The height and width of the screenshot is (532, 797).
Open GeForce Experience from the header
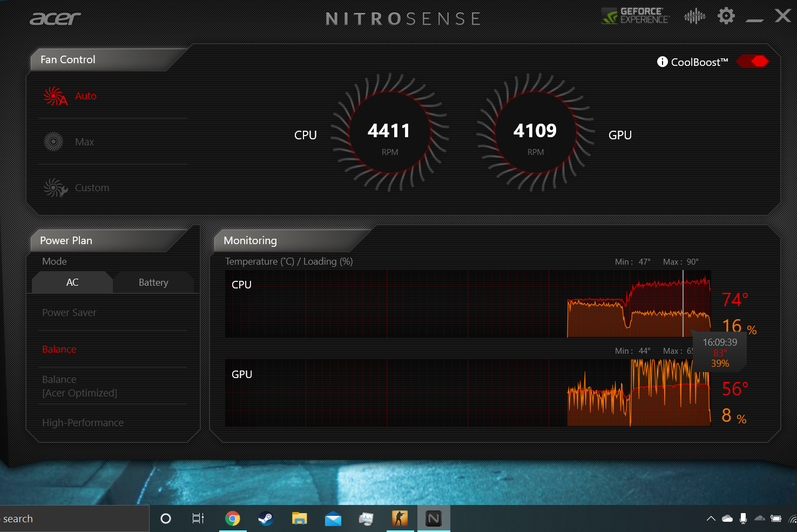[x=636, y=16]
